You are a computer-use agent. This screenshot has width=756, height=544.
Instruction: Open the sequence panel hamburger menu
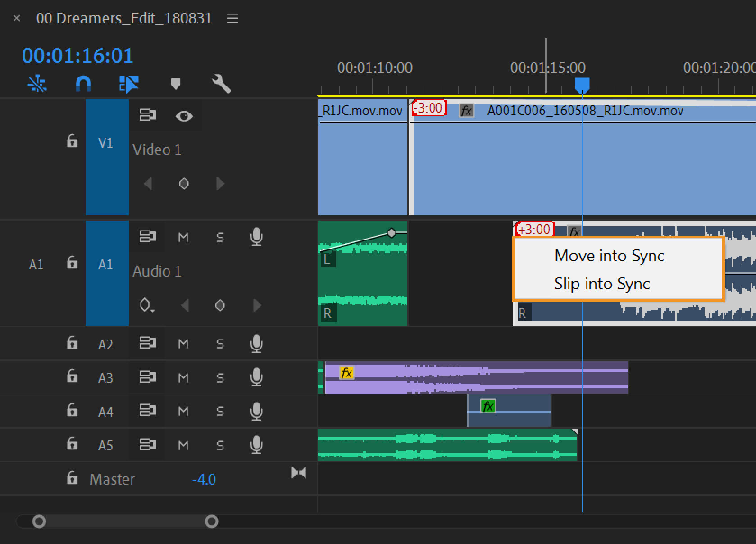coord(232,18)
